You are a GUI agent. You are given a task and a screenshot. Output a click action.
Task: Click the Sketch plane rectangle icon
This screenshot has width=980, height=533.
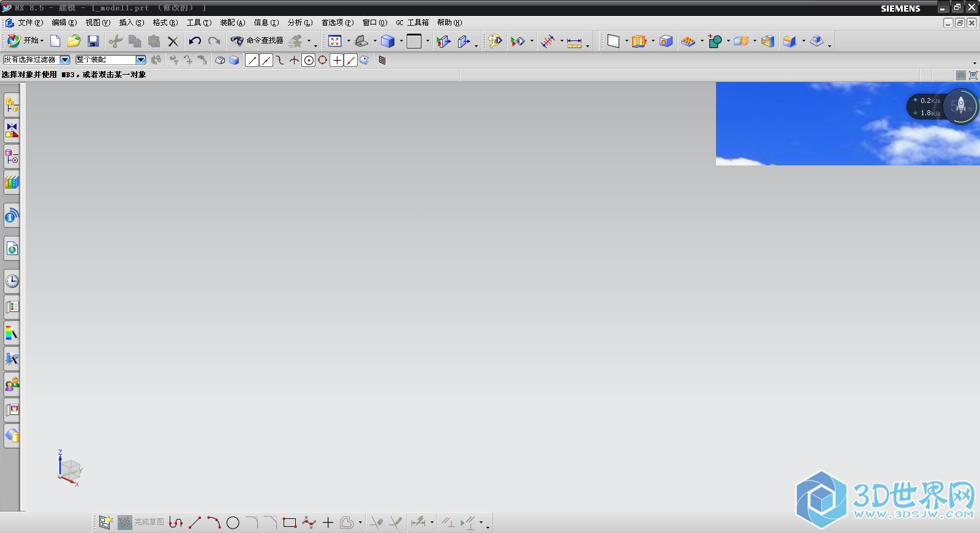(614, 41)
